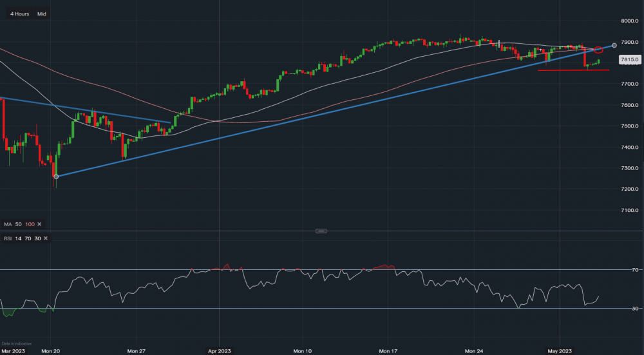Viewport: 644px width, 355px height.
Task: Remove the RSI indicator with its X icon
Action: pos(46,239)
